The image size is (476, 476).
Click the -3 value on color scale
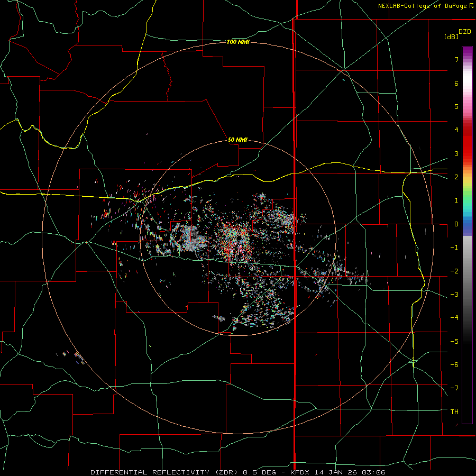pos(454,295)
